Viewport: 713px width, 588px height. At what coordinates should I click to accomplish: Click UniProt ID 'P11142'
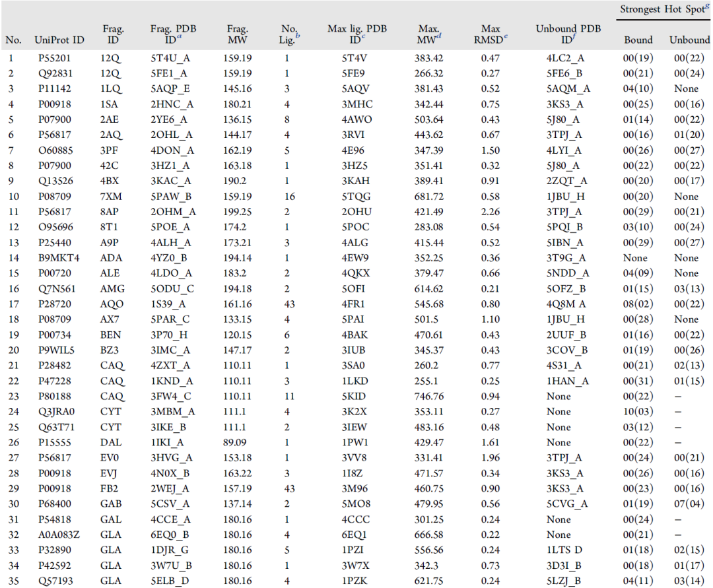[x=55, y=88]
